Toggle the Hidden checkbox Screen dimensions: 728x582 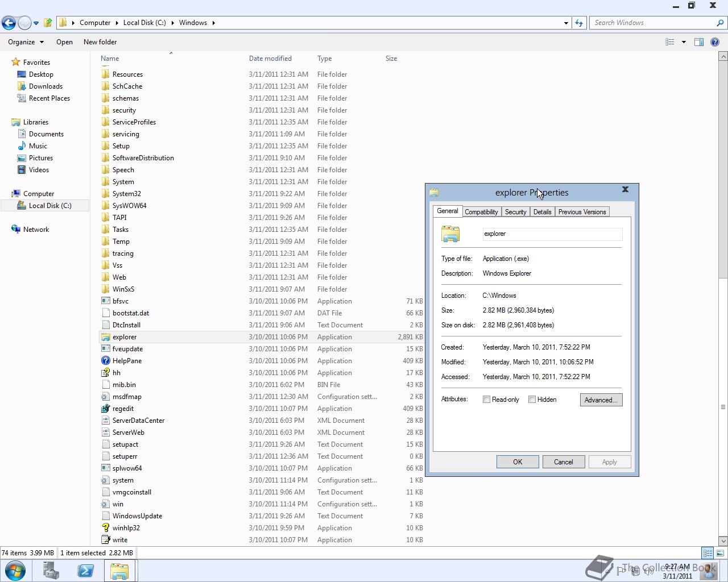[x=532, y=400]
